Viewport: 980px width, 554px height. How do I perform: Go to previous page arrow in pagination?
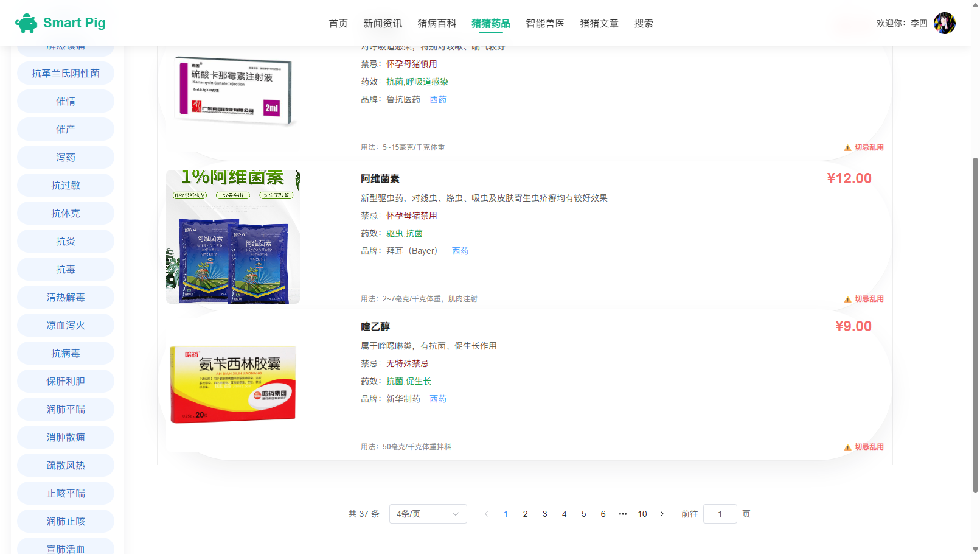pyautogui.click(x=486, y=514)
